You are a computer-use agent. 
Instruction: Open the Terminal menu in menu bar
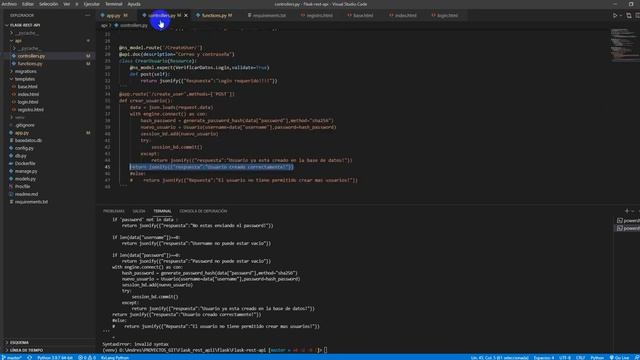tap(114, 4)
